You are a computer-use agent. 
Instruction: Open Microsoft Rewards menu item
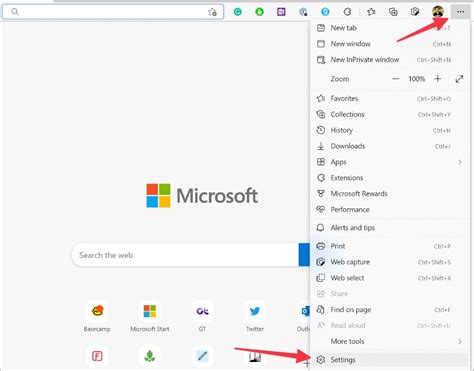click(390, 194)
